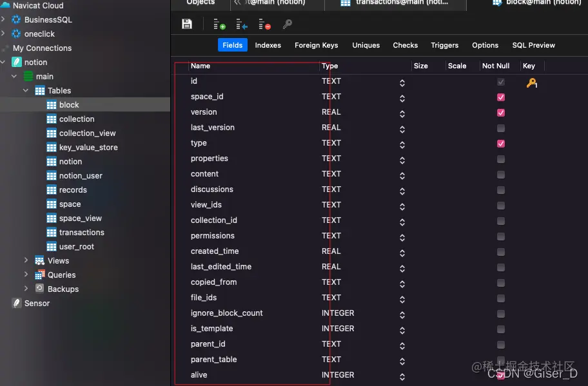Open type dropdown for ignore_block_count field

402,315
